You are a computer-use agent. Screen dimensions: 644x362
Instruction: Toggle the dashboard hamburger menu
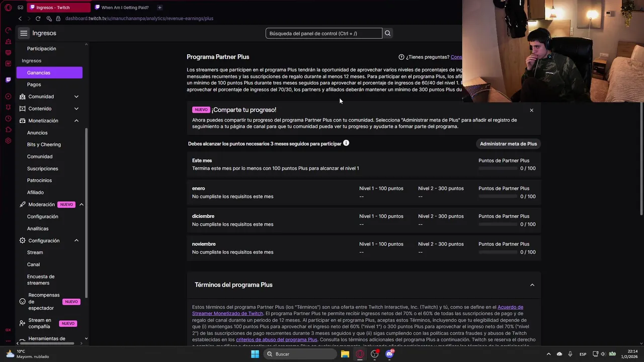click(x=24, y=33)
